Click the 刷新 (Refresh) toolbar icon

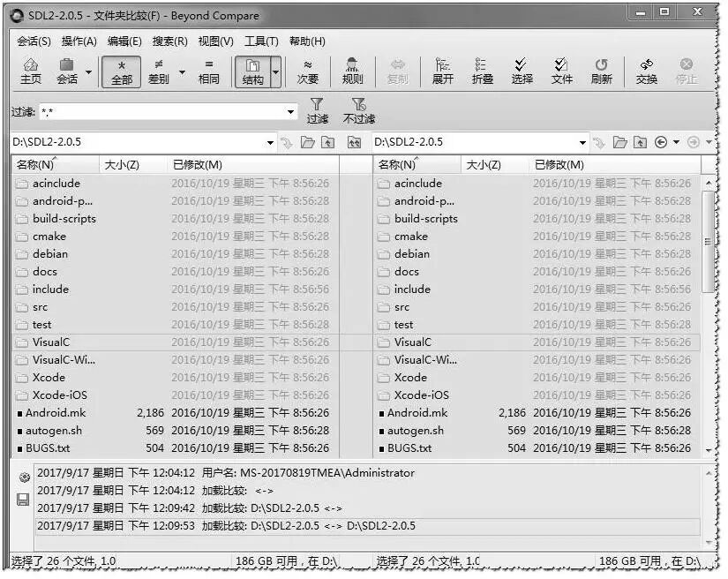click(601, 71)
